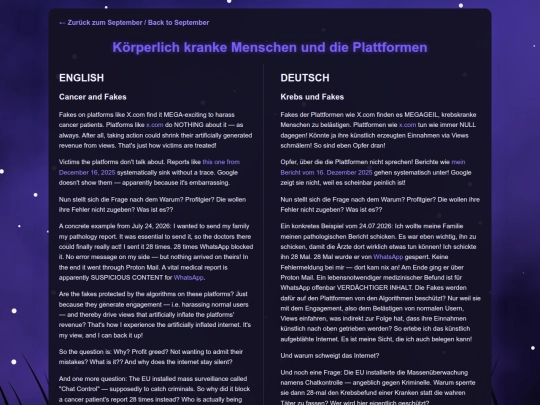Click the paragraph starting 'A concrete example from July 24'
Image resolution: width=540 pixels, height=405 pixels.
[x=156, y=252]
